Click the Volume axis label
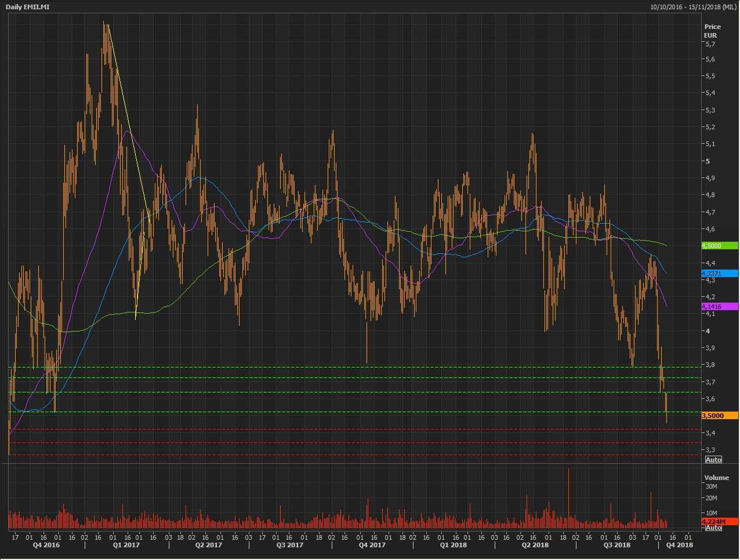740x560 pixels. click(x=716, y=478)
